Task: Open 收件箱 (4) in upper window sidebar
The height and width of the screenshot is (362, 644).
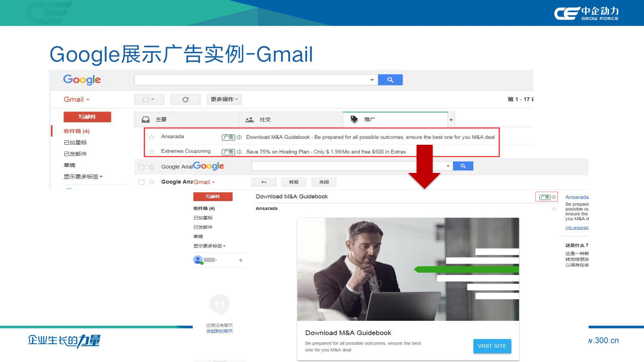Action: 76,131
